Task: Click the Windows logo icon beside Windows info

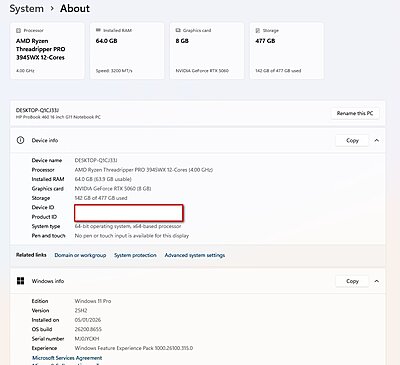Action: (x=20, y=281)
